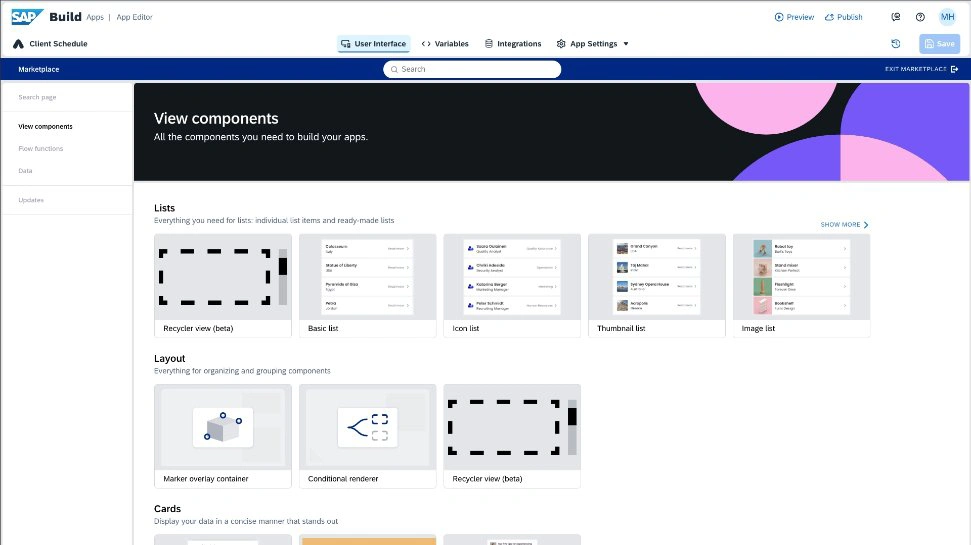Viewport: 971px width, 545px height.
Task: Open Conditional renderer card
Action: 368,436
